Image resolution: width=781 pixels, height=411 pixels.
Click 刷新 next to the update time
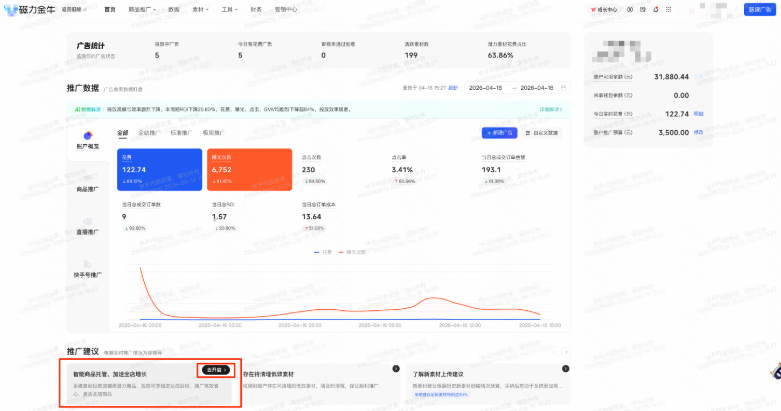(x=453, y=88)
